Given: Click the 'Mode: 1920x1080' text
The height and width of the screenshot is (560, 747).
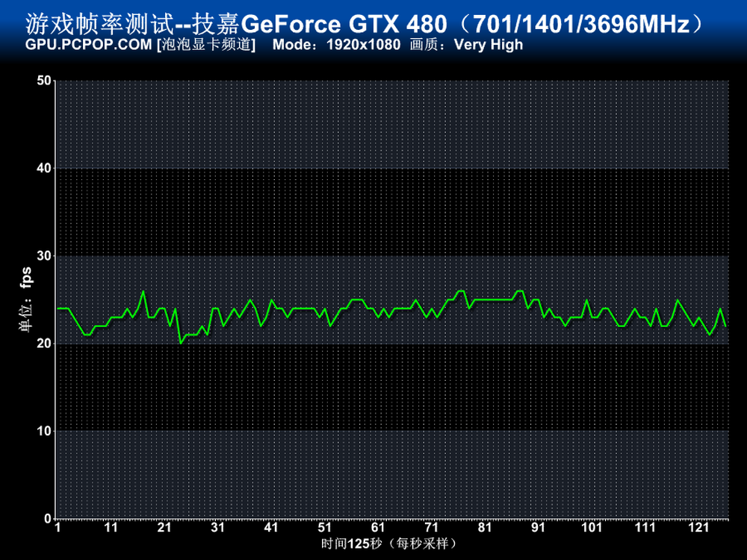Looking at the screenshot, I should point(336,45).
